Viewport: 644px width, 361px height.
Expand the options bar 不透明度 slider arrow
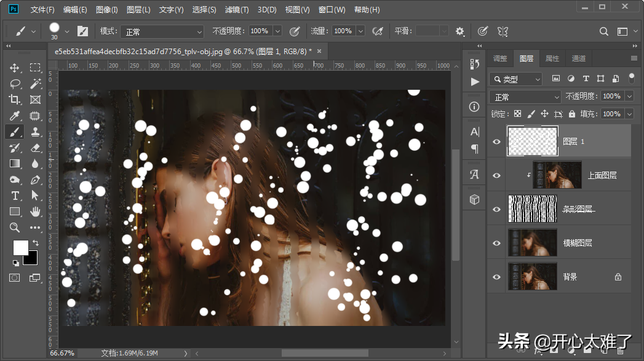point(277,31)
